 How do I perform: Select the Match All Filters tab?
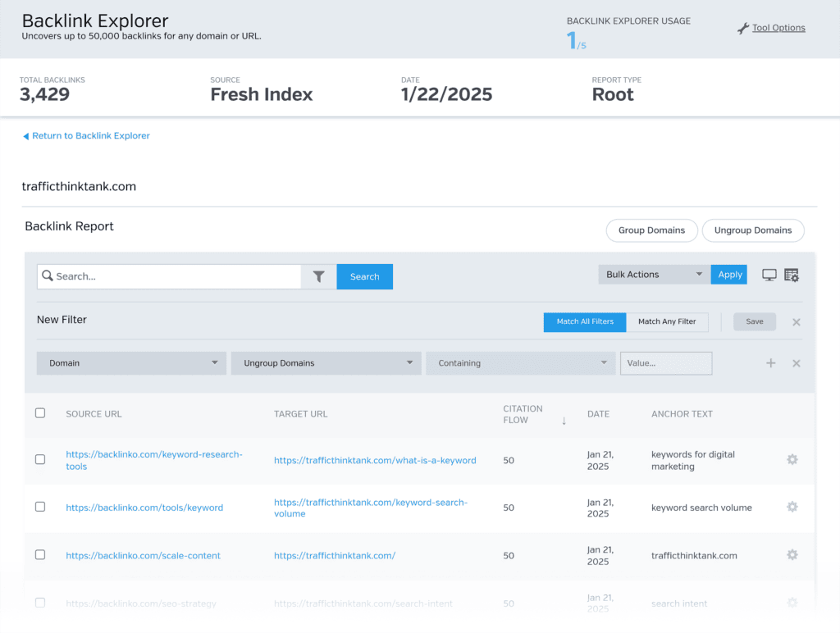[x=585, y=321]
